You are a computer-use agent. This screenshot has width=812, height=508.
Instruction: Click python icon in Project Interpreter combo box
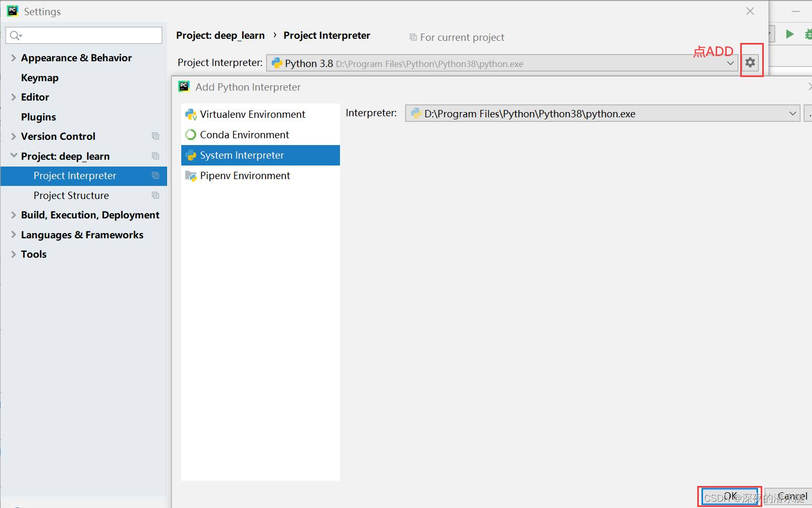pyautogui.click(x=277, y=63)
